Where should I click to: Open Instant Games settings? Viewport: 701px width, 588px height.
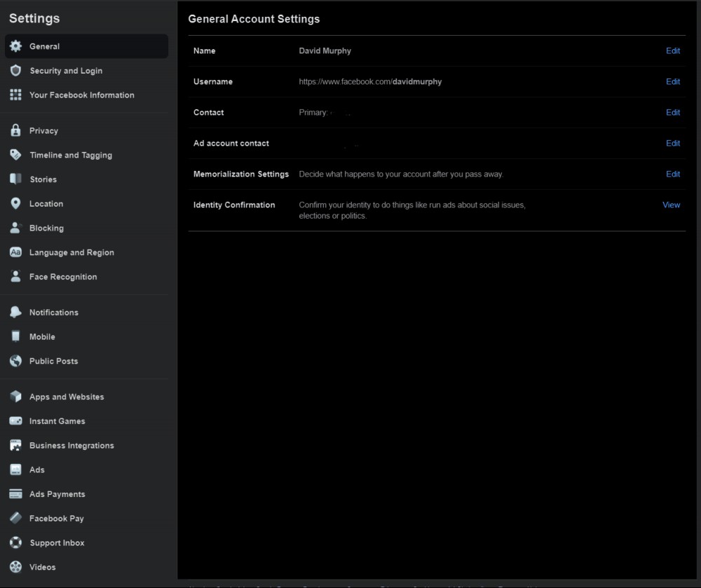87,421
